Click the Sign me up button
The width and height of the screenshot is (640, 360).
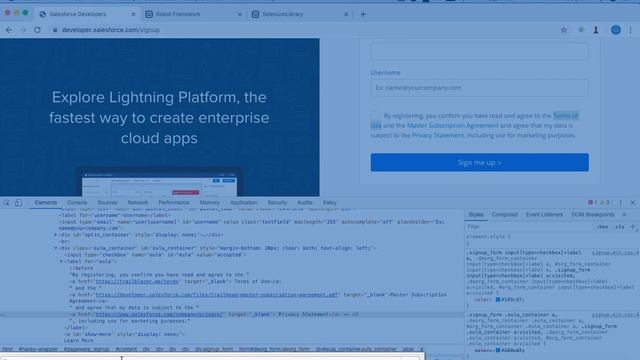click(x=480, y=162)
